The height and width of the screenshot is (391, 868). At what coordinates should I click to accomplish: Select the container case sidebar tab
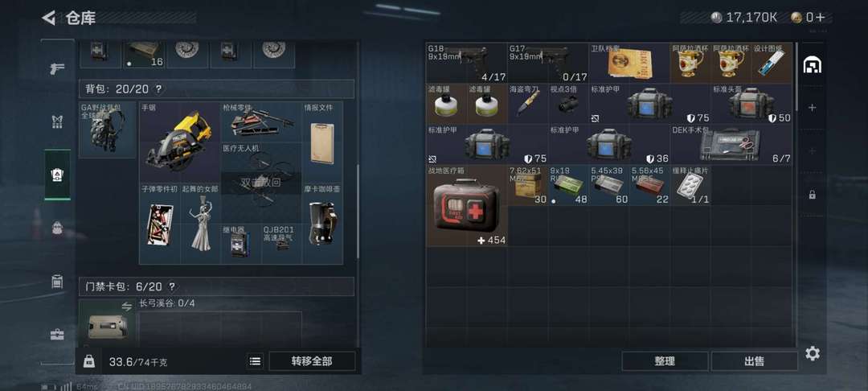point(57,282)
